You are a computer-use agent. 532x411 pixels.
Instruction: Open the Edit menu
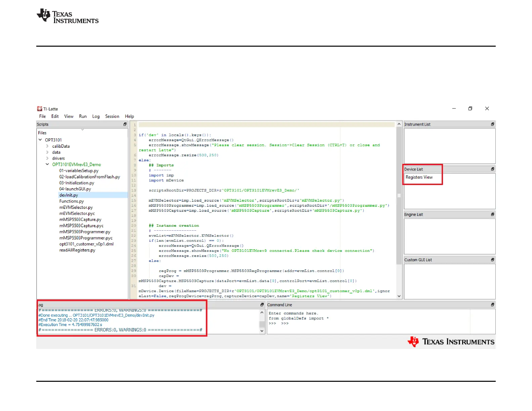(x=55, y=117)
